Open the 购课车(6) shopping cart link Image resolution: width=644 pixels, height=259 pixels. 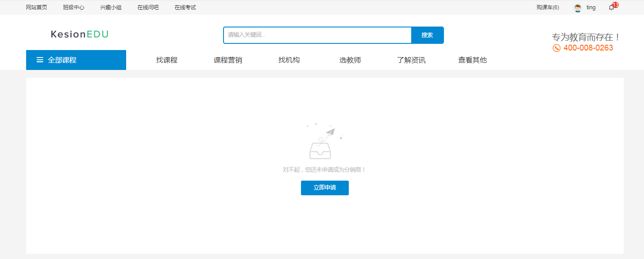(x=548, y=8)
